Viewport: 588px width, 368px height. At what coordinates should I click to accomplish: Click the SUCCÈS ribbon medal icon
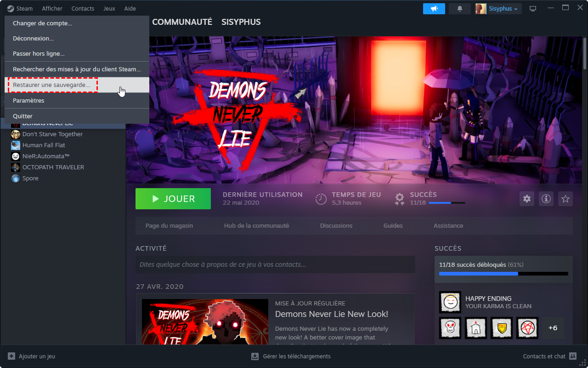[400, 199]
